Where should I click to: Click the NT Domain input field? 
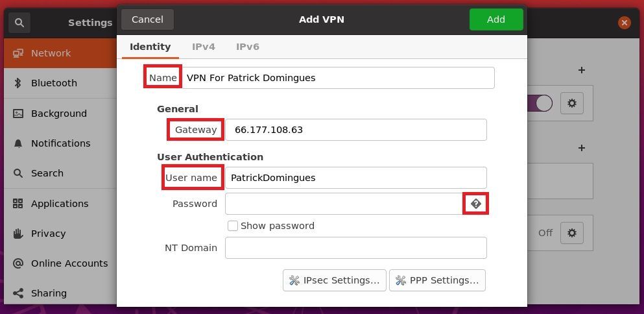[x=355, y=248]
